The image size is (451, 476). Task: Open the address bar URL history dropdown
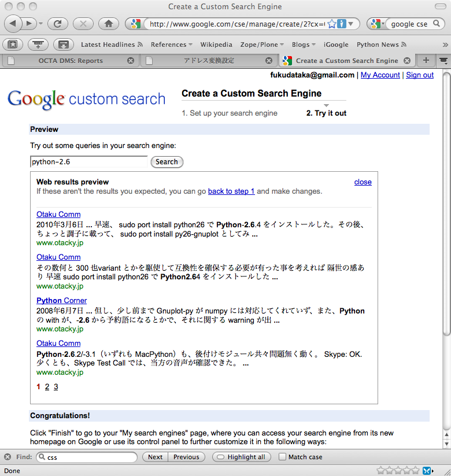pyautogui.click(x=351, y=24)
